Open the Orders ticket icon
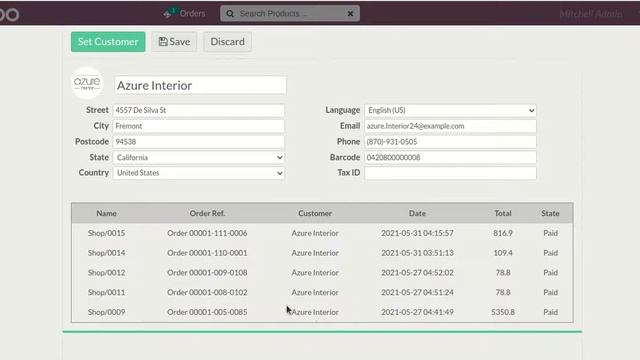The width and height of the screenshot is (640, 360). tap(168, 13)
